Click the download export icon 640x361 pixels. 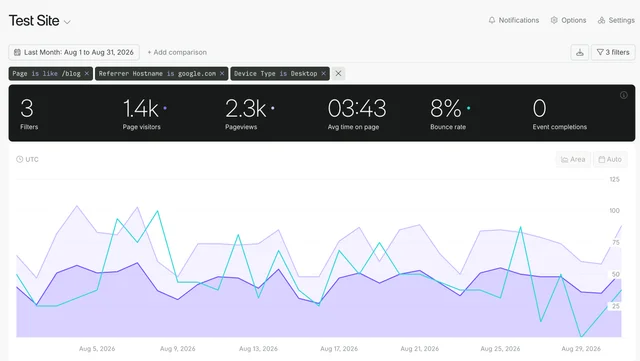(x=580, y=52)
